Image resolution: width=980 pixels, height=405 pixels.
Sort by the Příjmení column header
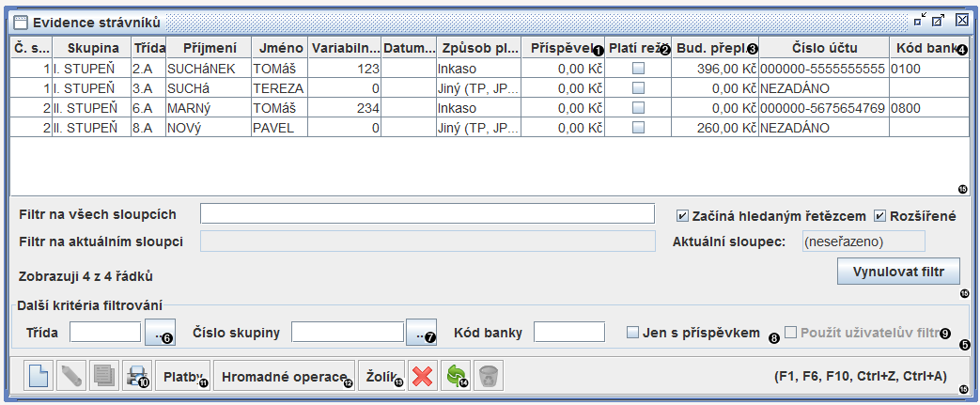208,47
